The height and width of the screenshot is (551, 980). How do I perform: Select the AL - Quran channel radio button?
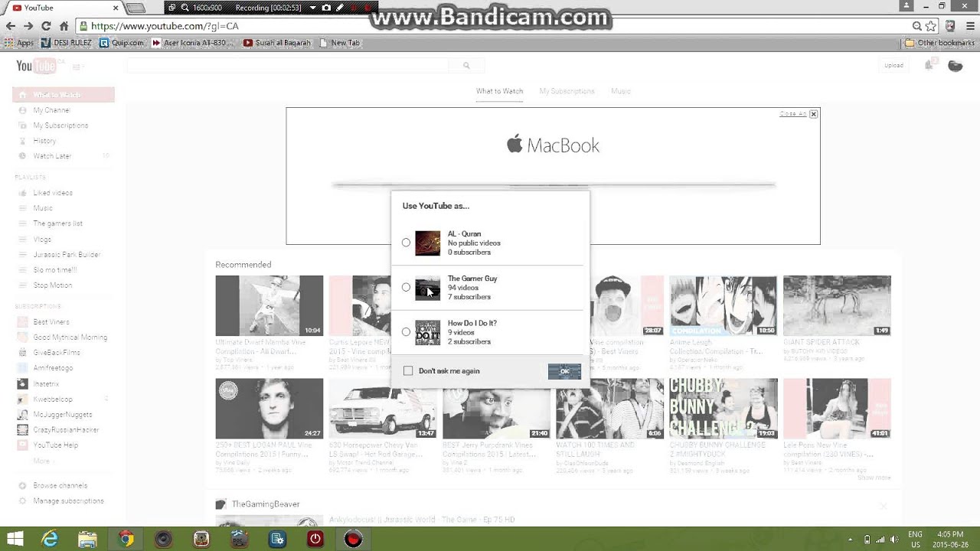pos(406,243)
